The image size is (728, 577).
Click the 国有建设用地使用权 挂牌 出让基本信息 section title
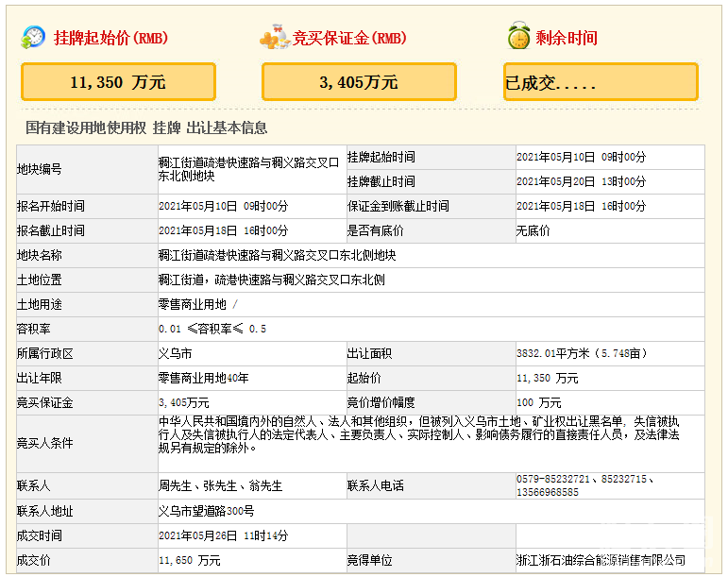[x=146, y=127]
